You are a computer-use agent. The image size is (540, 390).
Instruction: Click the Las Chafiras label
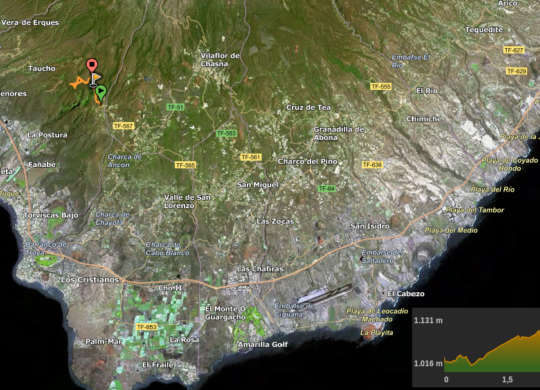coord(260,269)
